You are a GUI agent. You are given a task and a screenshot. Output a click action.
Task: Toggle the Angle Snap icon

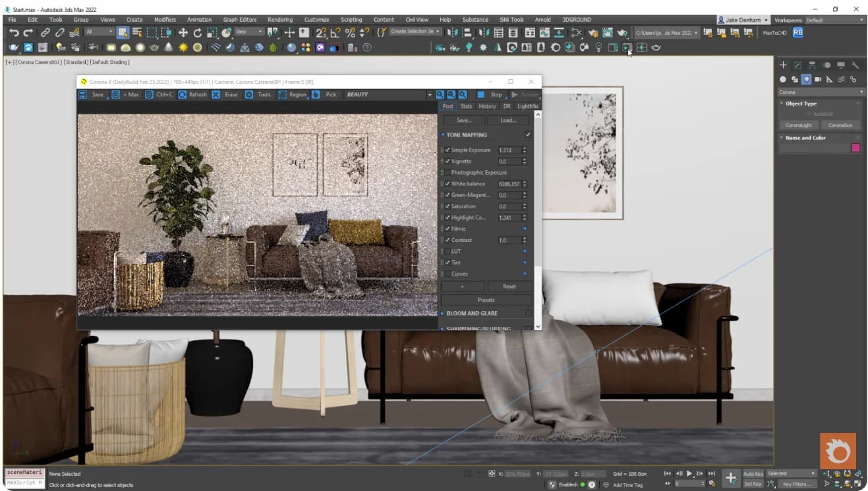coord(335,32)
